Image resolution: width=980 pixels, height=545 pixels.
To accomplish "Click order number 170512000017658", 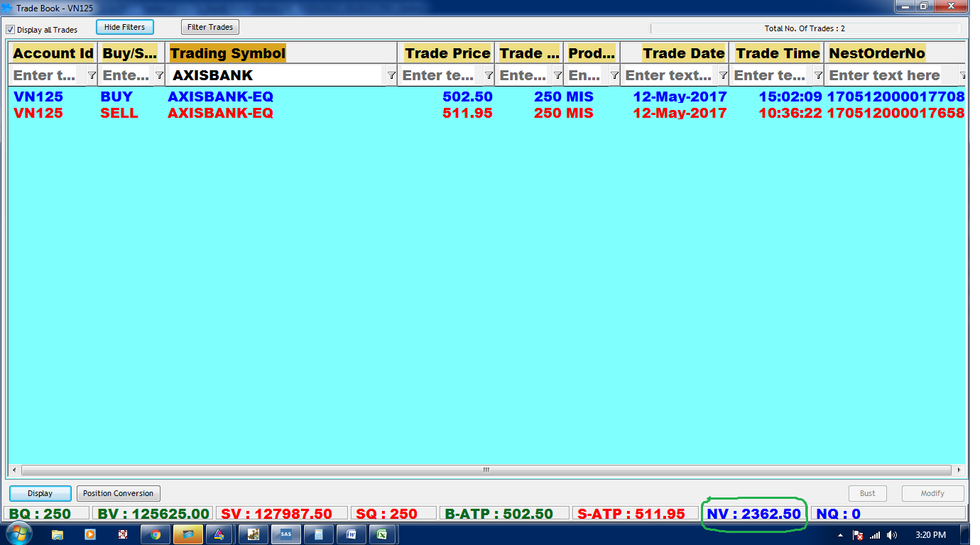I will 896,113.
